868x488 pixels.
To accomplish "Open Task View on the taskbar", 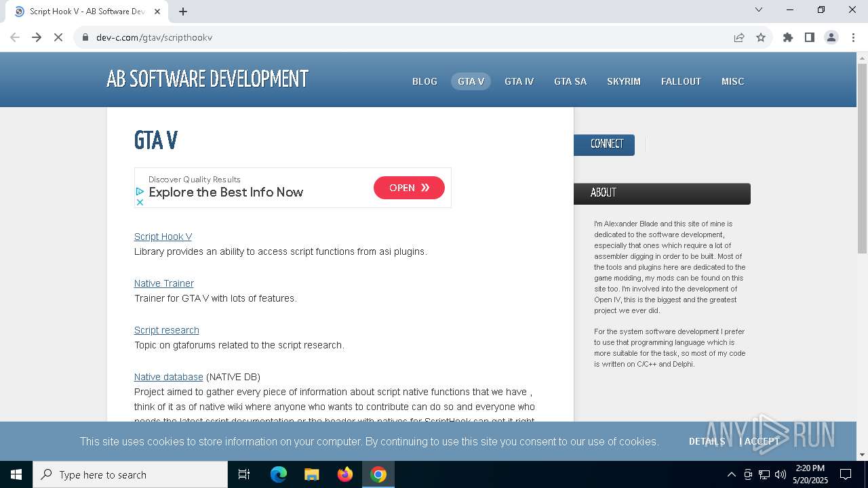I will [244, 474].
